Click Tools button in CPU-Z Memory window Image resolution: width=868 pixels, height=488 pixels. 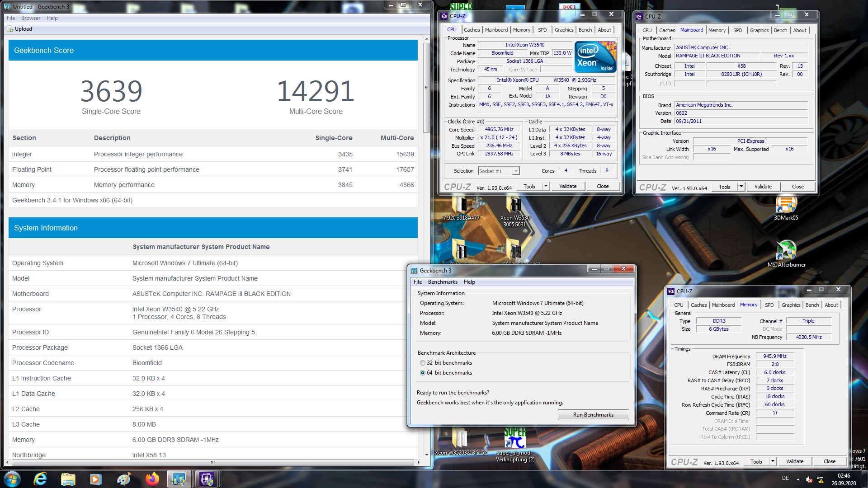tap(756, 461)
